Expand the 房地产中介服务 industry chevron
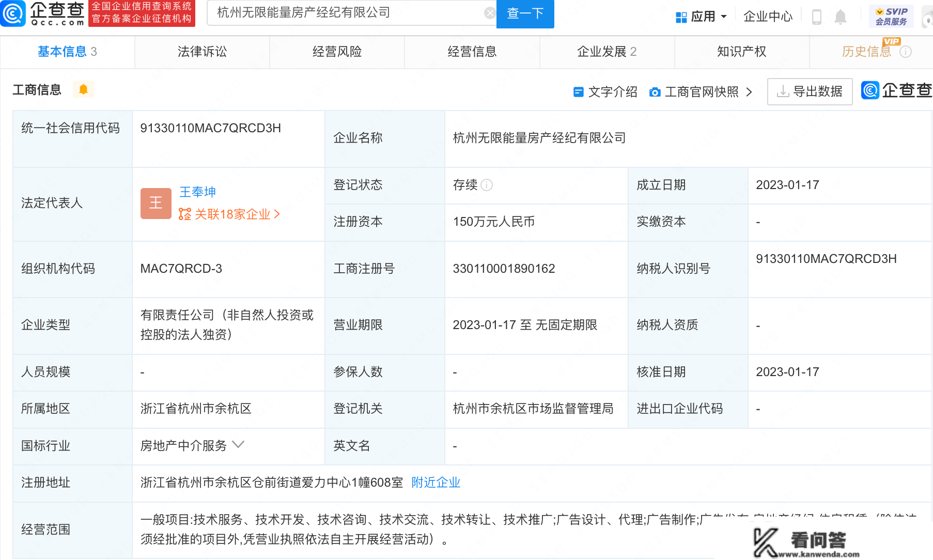Viewport: 933px width, 560px height. (238, 444)
